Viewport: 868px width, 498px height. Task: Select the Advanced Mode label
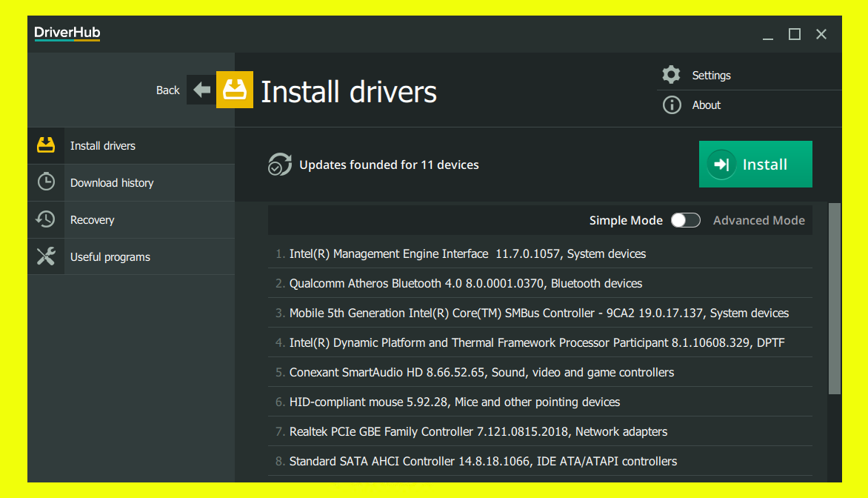click(x=758, y=220)
